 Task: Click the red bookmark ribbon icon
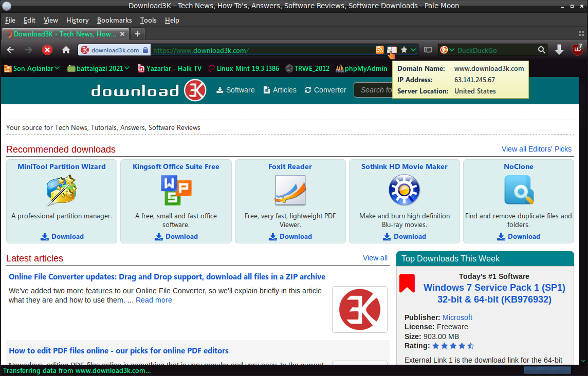[407, 283]
